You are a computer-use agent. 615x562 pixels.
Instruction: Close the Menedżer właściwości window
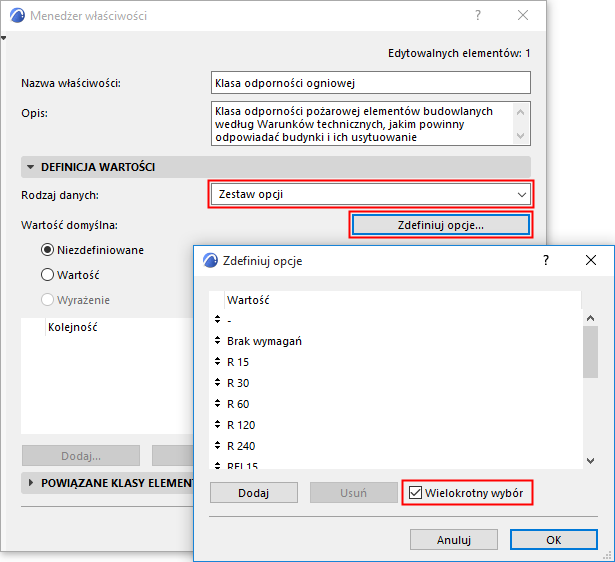click(x=523, y=15)
